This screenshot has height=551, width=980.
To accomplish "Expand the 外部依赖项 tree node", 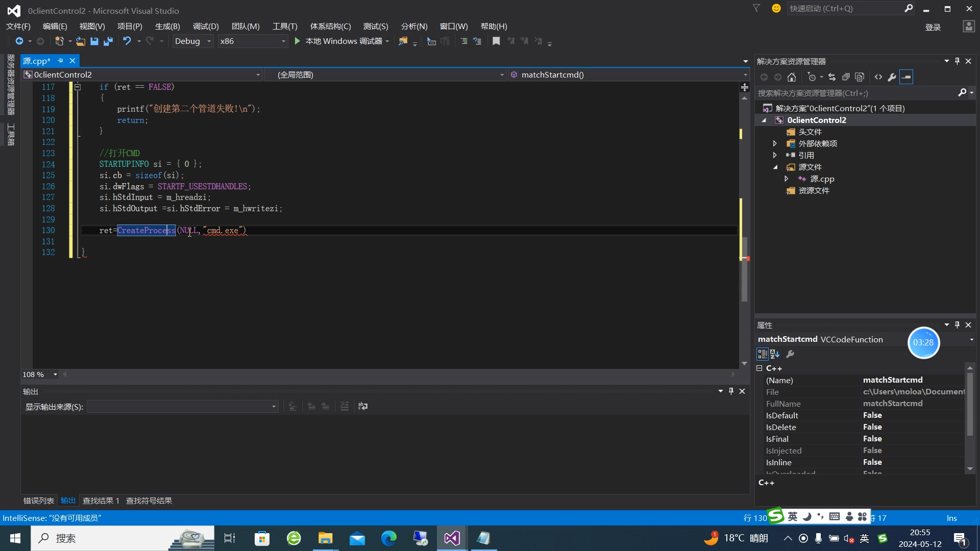I will click(x=775, y=144).
